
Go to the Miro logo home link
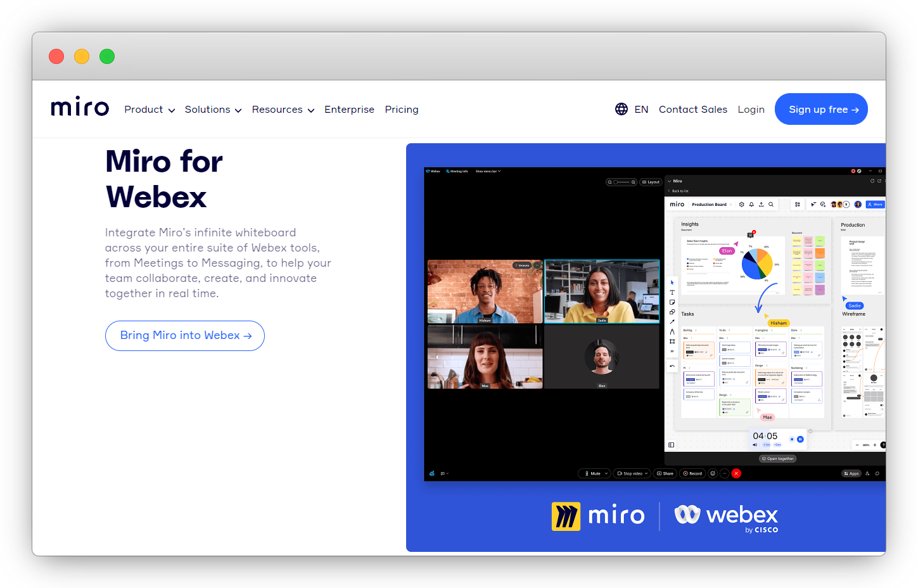[x=80, y=108]
